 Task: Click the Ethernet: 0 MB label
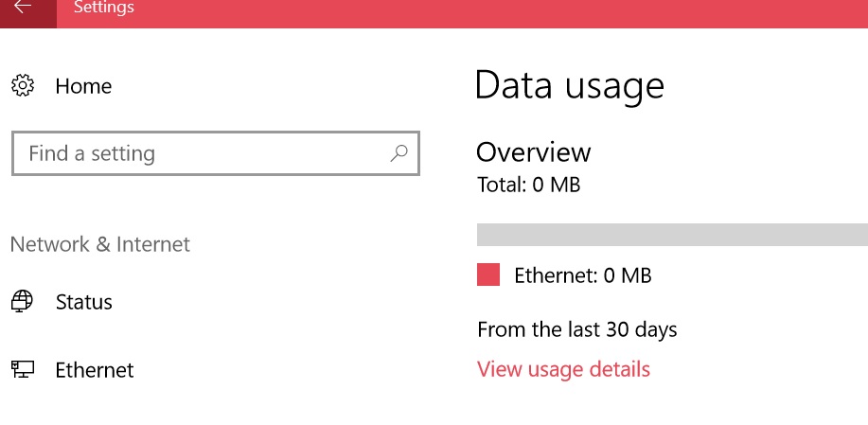(583, 275)
